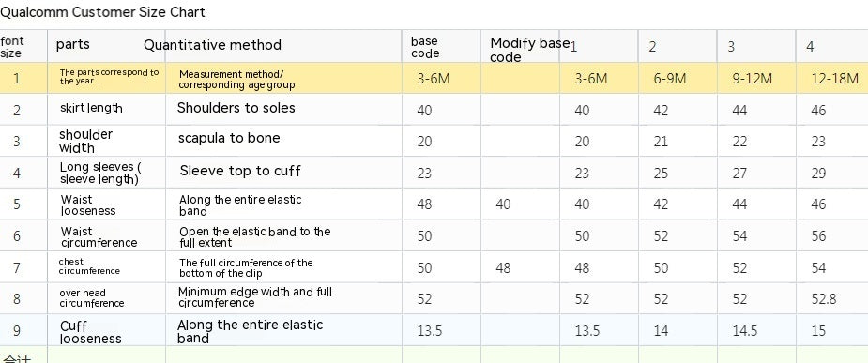Image resolution: width=868 pixels, height=363 pixels.
Task: Select the 'Shoulders to soles' cell
Action: coord(283,109)
